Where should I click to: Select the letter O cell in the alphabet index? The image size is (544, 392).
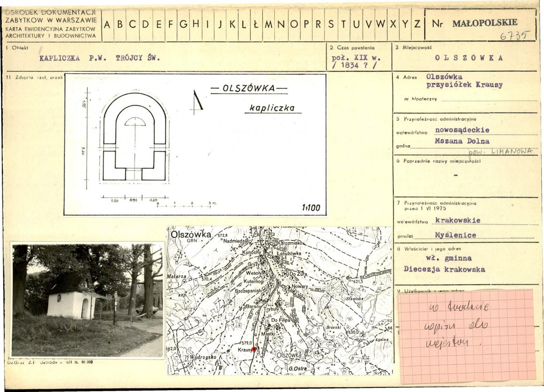coord(294,25)
